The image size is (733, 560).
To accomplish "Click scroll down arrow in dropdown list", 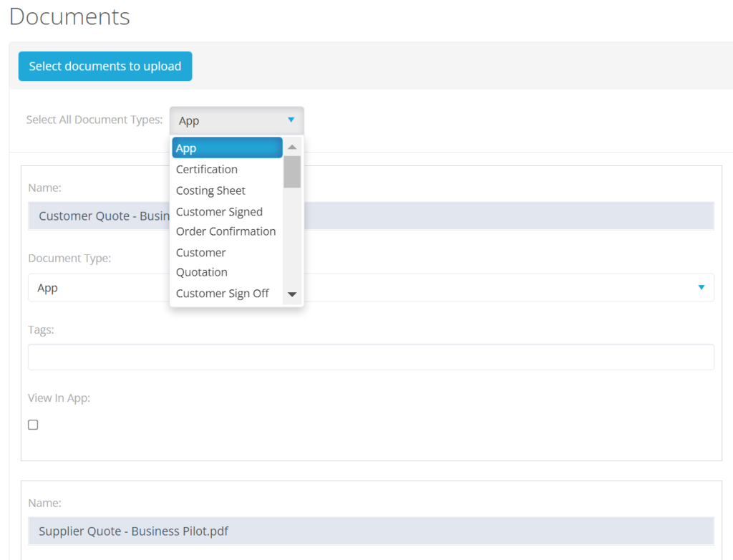I will (x=292, y=294).
